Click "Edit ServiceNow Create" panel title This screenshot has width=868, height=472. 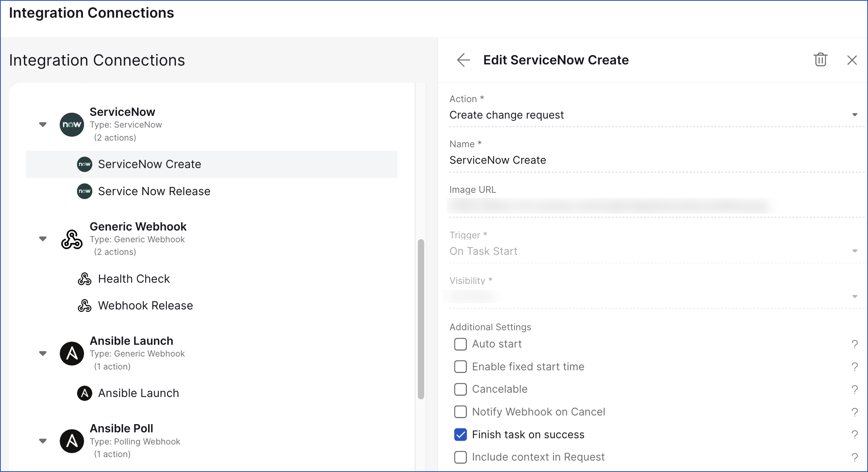coord(556,60)
